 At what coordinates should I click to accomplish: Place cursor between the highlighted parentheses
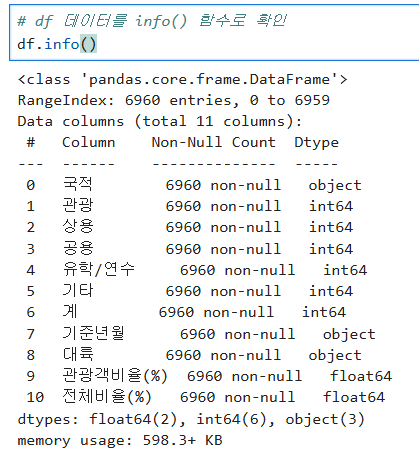click(89, 44)
